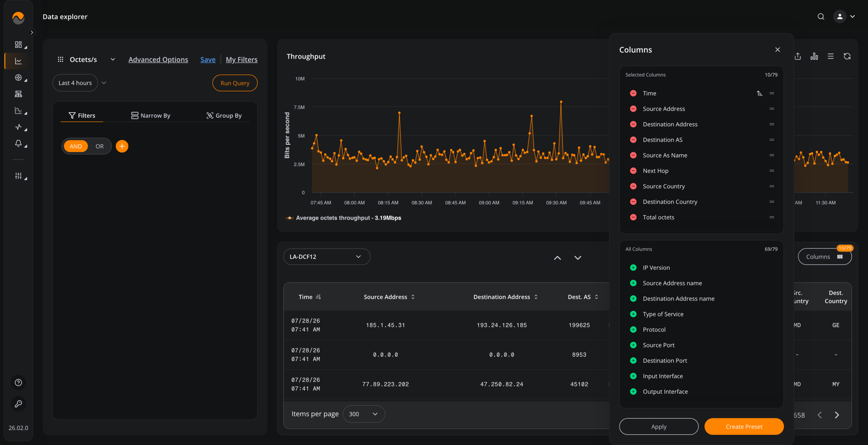
Task: Expand the LA-DCF12 device dropdown
Action: 327,257
